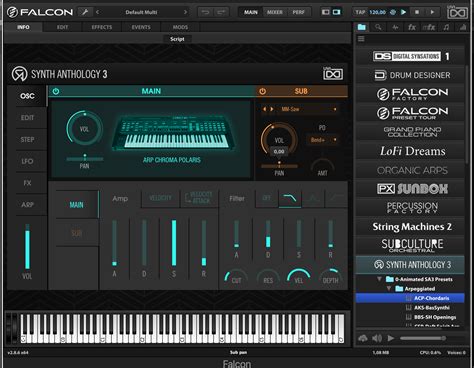Click the amp sustain S slider
The height and width of the screenshot is (368, 474).
pyautogui.click(x=174, y=243)
